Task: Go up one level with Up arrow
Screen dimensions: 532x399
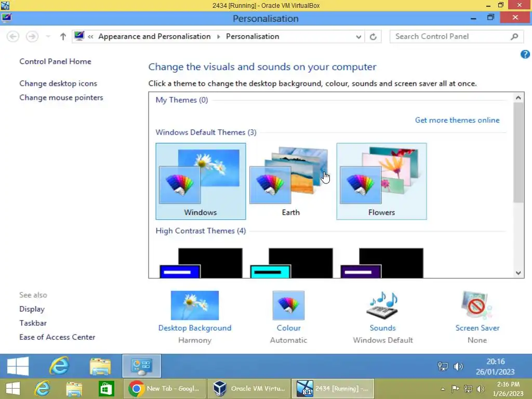Action: (63, 36)
